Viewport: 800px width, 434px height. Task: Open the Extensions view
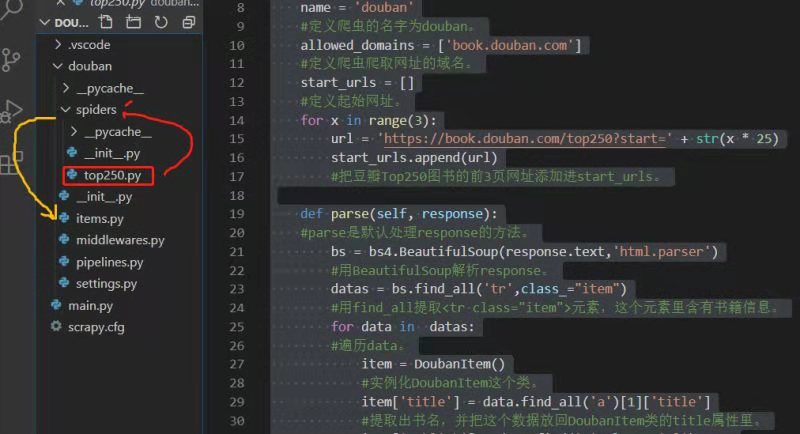pyautogui.click(x=10, y=163)
